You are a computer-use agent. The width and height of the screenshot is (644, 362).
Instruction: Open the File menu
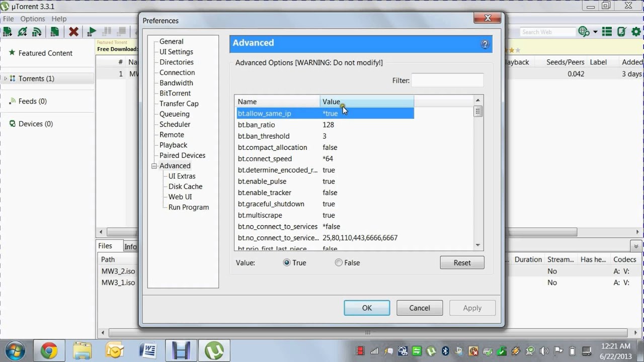[8, 19]
